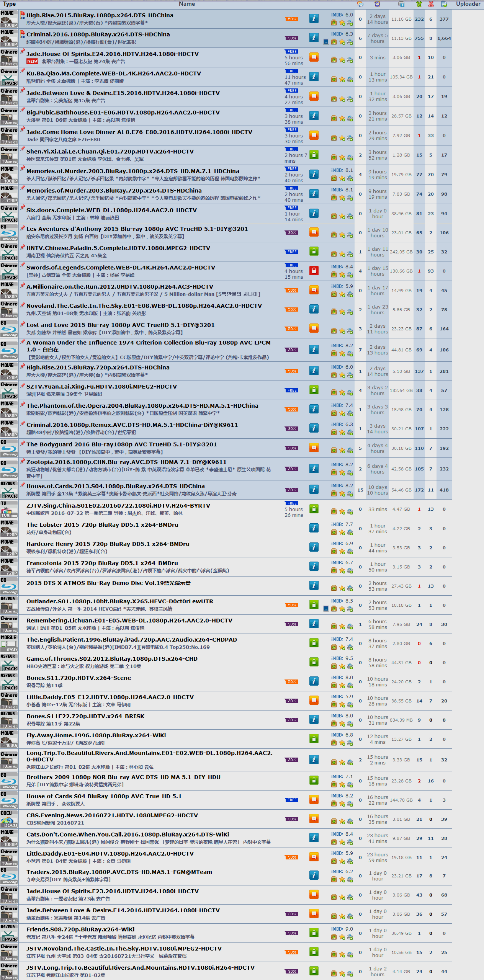Click seeder count 755 on Criminal.2016 BluRay
The image size is (484, 980).
(419, 38)
